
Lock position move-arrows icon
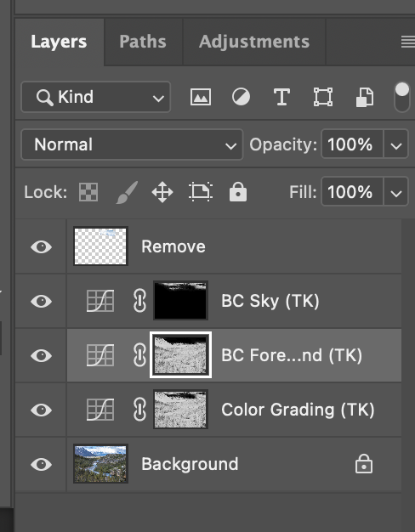tap(162, 192)
